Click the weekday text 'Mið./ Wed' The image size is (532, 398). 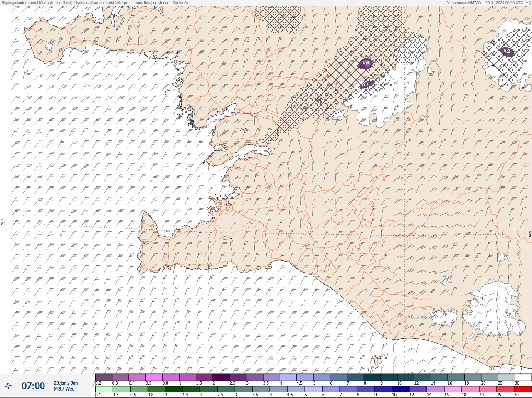[64, 389]
